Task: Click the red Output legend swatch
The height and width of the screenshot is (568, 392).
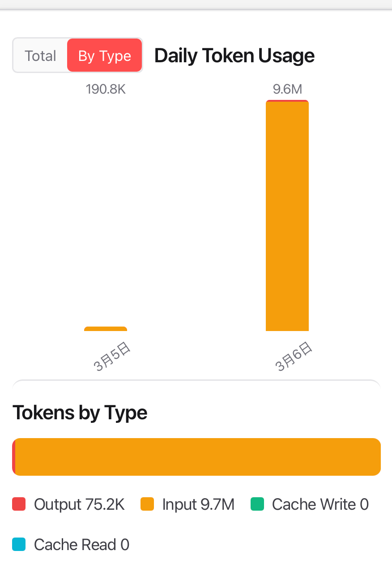Action: [x=19, y=504]
